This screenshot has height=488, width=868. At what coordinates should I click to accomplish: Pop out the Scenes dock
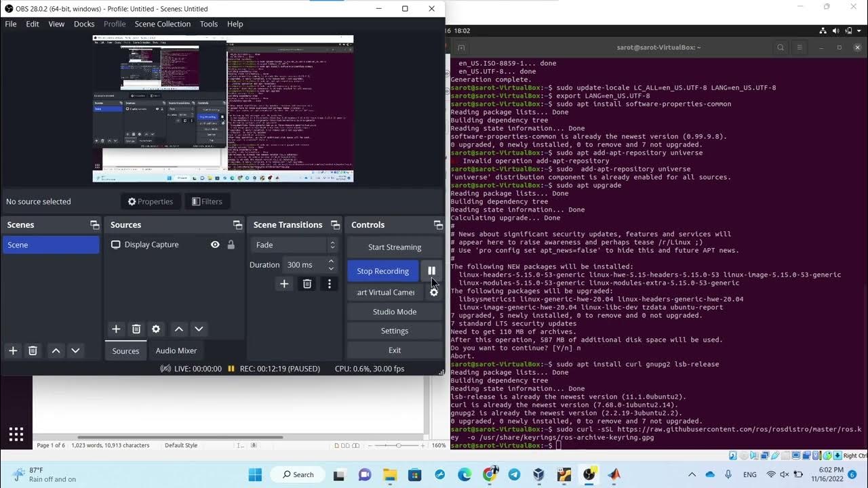(95, 225)
